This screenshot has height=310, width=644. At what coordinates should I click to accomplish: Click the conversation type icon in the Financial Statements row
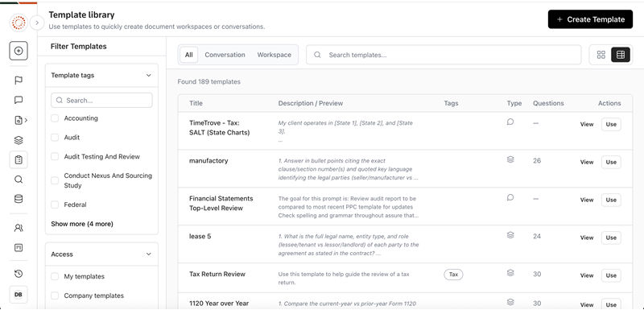click(x=510, y=197)
